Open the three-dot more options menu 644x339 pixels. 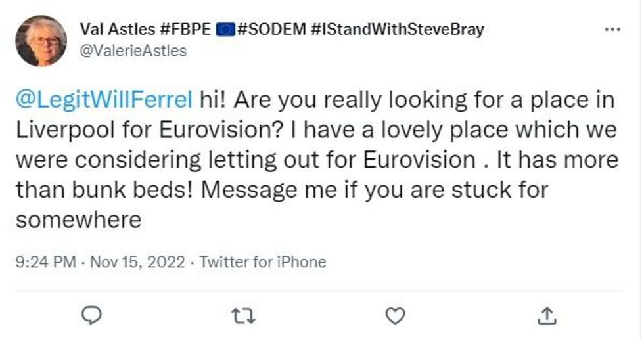click(x=612, y=30)
